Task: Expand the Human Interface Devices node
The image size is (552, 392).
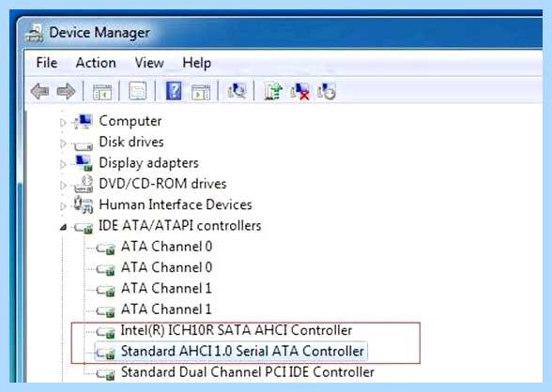Action: [x=63, y=206]
